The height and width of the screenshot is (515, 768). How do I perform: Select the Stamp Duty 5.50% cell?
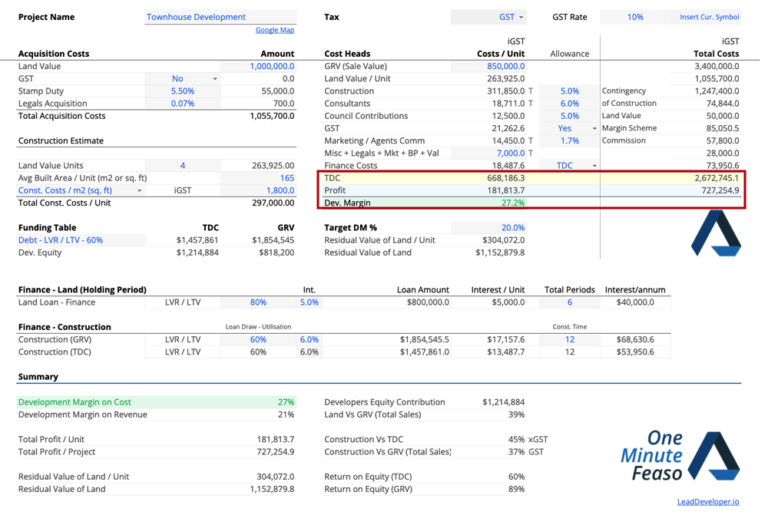182,91
